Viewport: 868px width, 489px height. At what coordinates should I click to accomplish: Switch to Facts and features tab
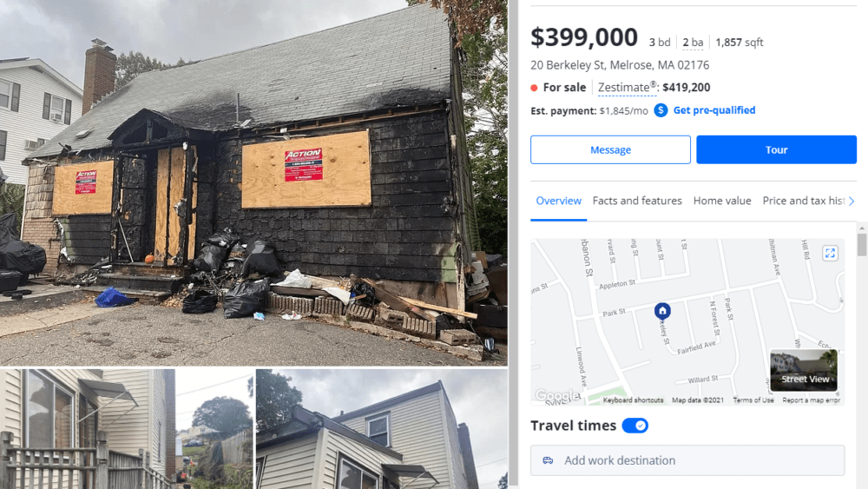click(637, 201)
